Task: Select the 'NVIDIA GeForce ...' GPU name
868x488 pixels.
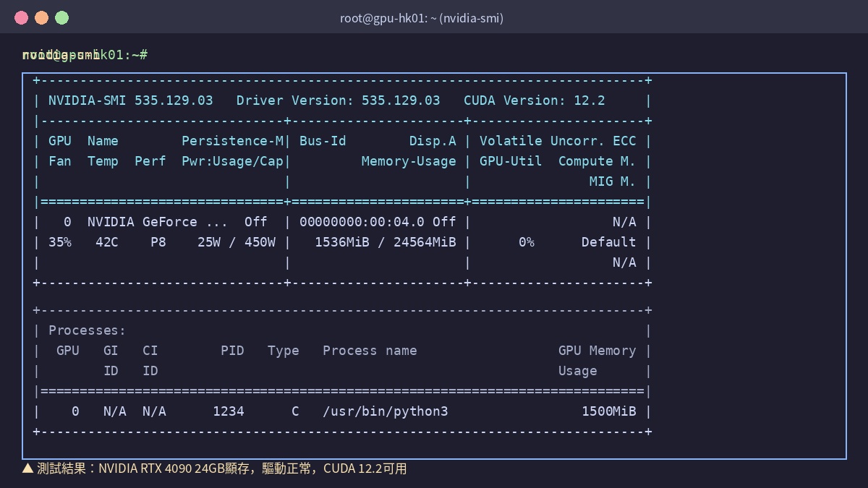Action: pos(158,222)
